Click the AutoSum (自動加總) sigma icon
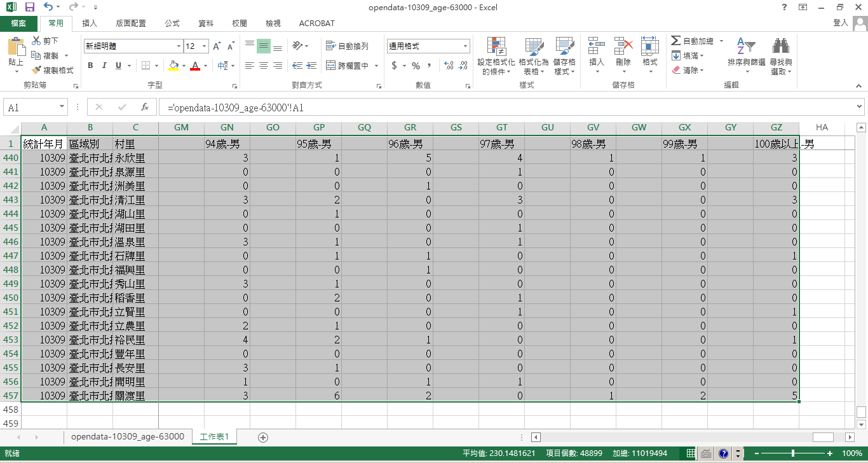The image size is (868, 463). tap(675, 41)
